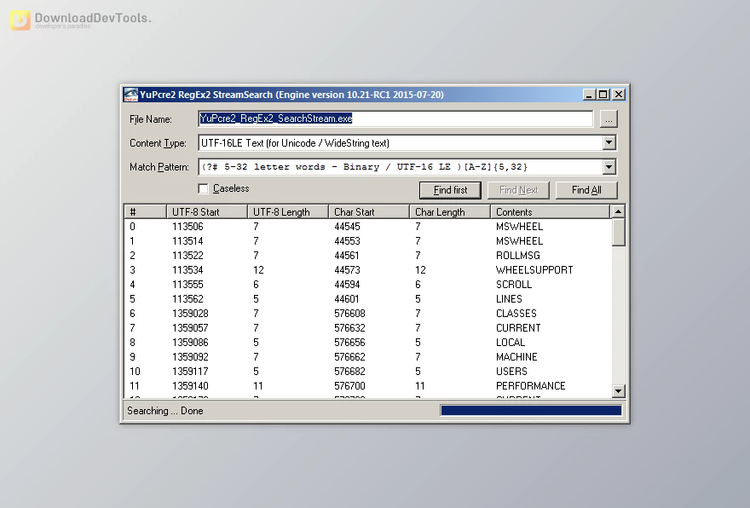Sort by the UTF-8 Start column header
Screen dimensions: 750x508
click(x=207, y=212)
